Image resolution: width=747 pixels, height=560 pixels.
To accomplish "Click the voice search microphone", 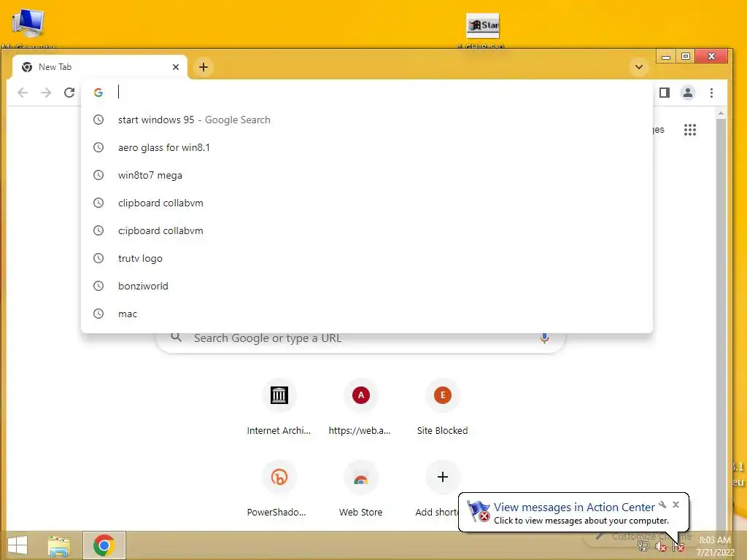I will (x=544, y=338).
